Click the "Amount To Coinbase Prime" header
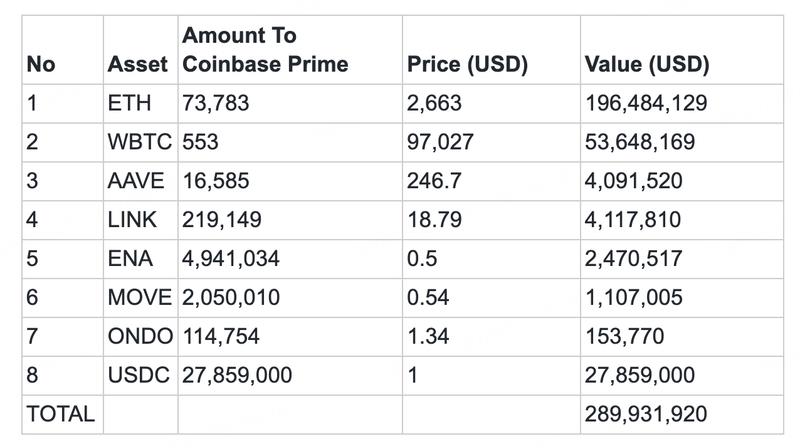 pyautogui.click(x=264, y=50)
